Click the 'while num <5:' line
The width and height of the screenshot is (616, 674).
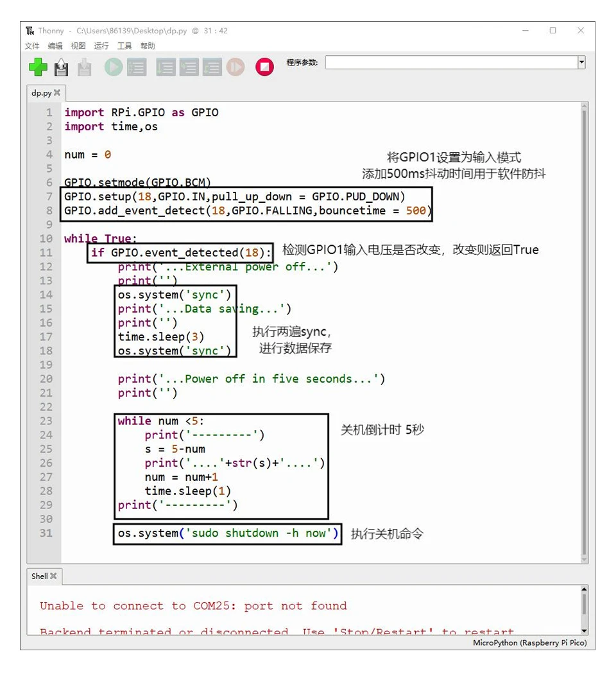pyautogui.click(x=160, y=421)
